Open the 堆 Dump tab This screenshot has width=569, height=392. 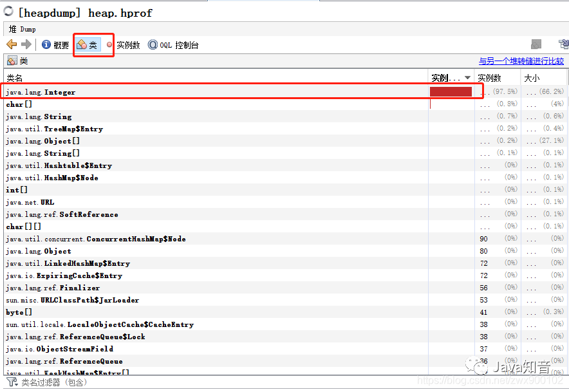click(x=22, y=29)
